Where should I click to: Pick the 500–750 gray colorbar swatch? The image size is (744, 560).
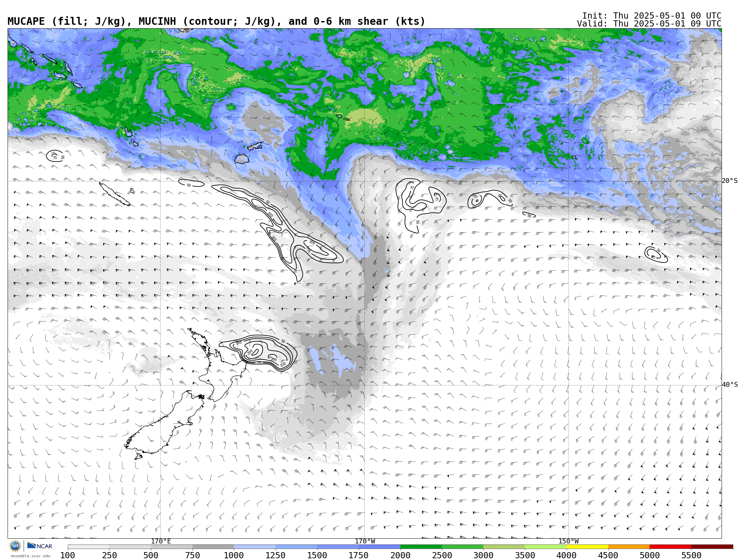172,547
